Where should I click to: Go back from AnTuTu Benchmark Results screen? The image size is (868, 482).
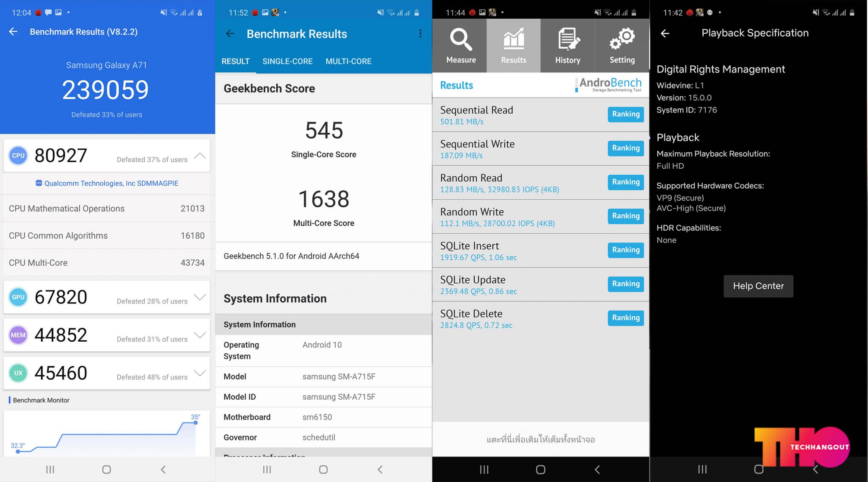click(13, 32)
